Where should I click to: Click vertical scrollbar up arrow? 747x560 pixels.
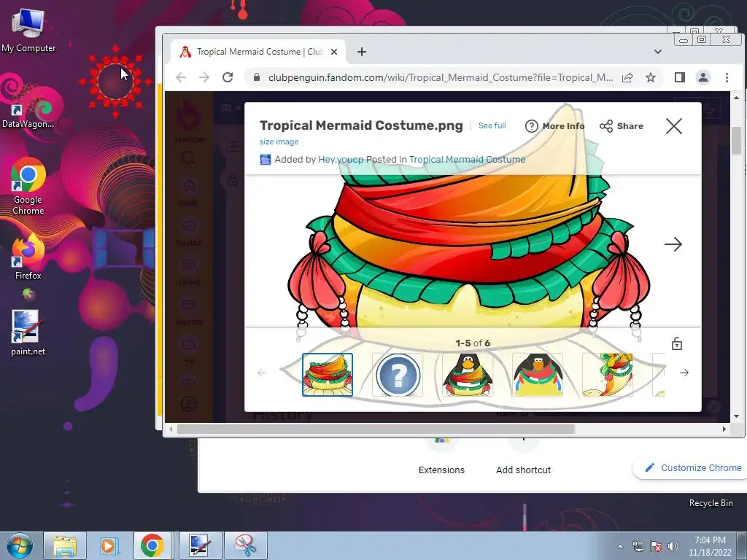pyautogui.click(x=737, y=98)
